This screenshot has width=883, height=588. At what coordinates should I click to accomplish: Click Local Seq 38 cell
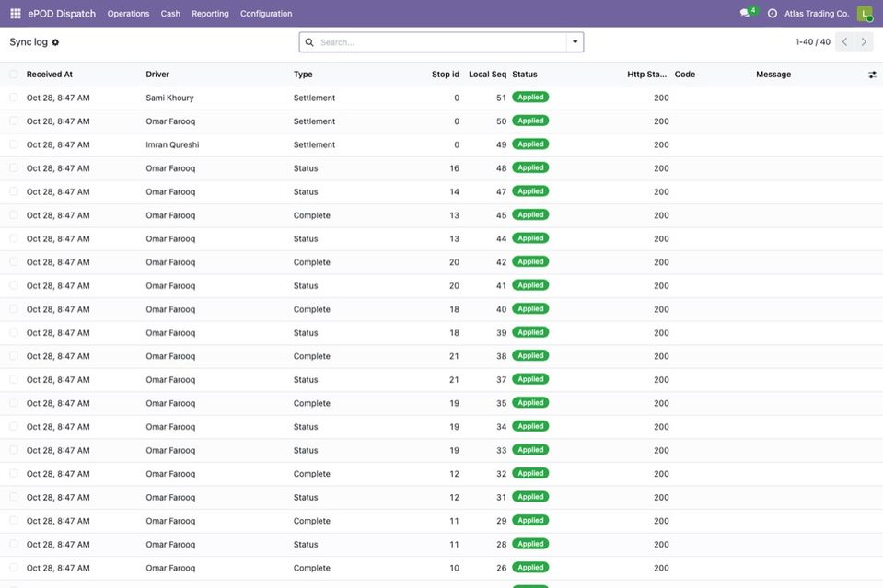coord(501,356)
